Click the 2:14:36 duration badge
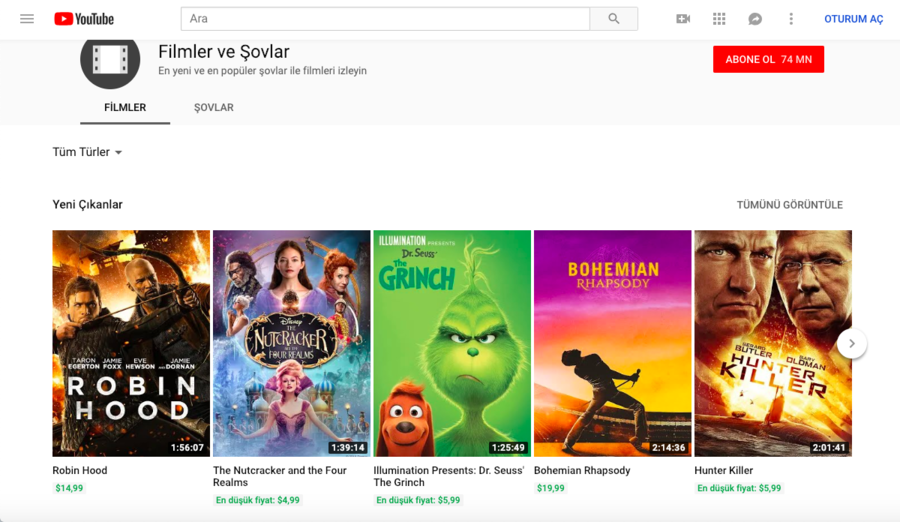The height and width of the screenshot is (522, 900). click(x=669, y=447)
